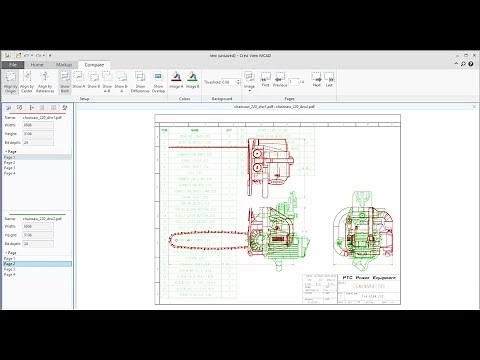Select Page 2 of the first image
This screenshot has height=360, width=480.
click(x=37, y=162)
